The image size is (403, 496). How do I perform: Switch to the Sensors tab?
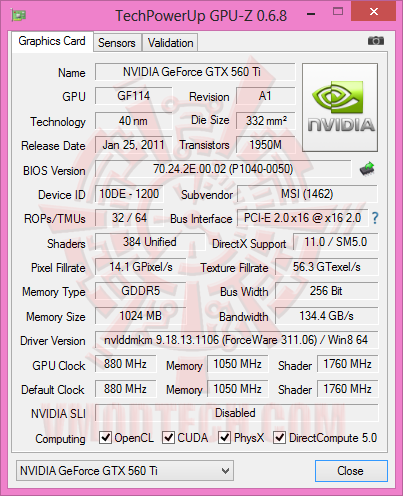click(x=117, y=43)
